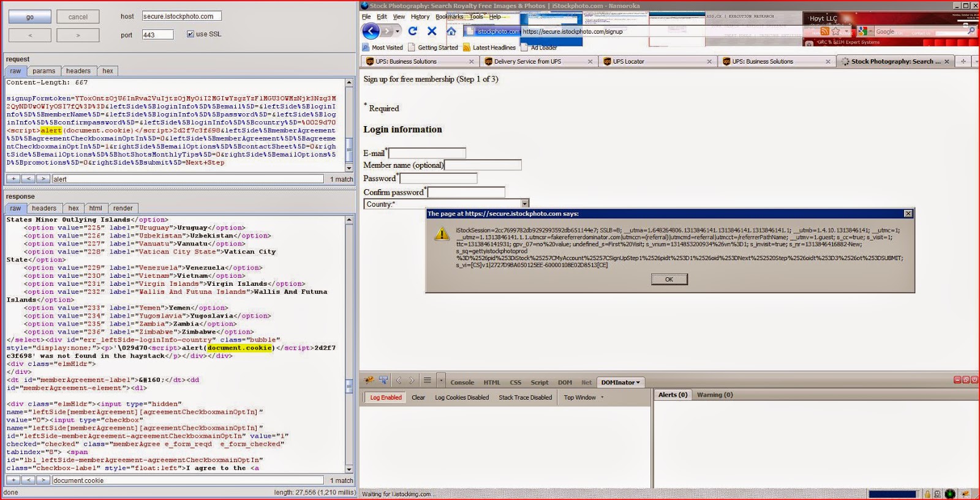The width and height of the screenshot is (980, 500).
Task: Deactivate Firebug with the red power icon
Action: pyautogui.click(x=974, y=380)
